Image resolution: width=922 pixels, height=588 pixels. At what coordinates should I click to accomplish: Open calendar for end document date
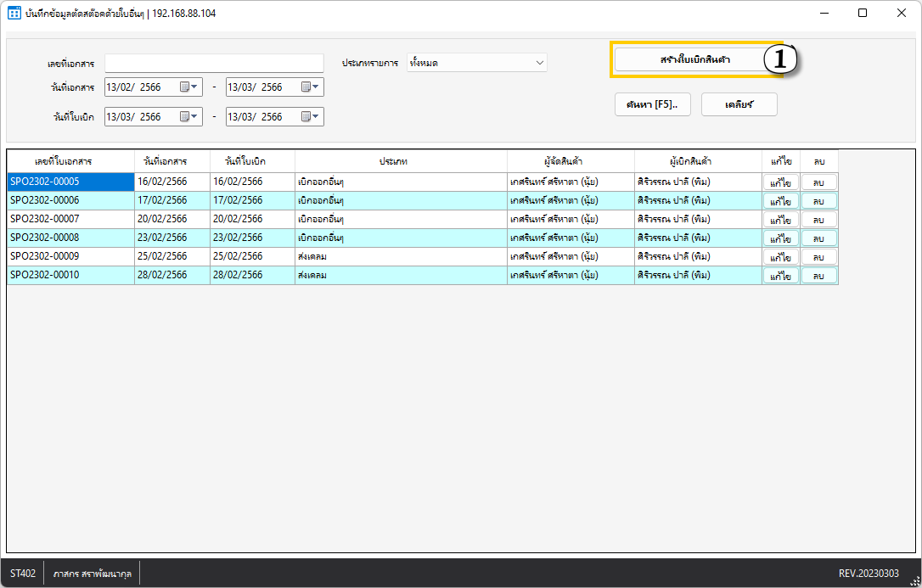(x=310, y=87)
